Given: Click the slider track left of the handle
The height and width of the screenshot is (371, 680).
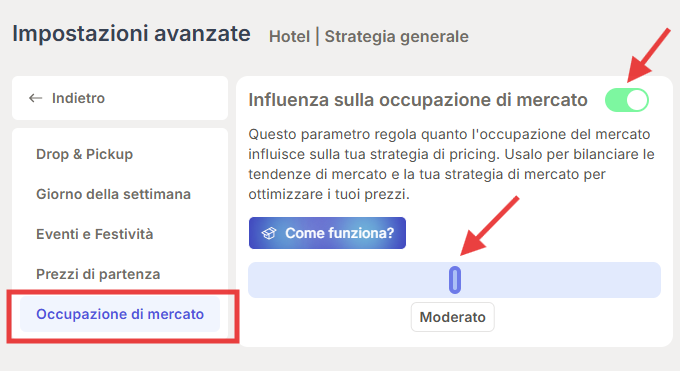Looking at the screenshot, I should coord(348,280).
